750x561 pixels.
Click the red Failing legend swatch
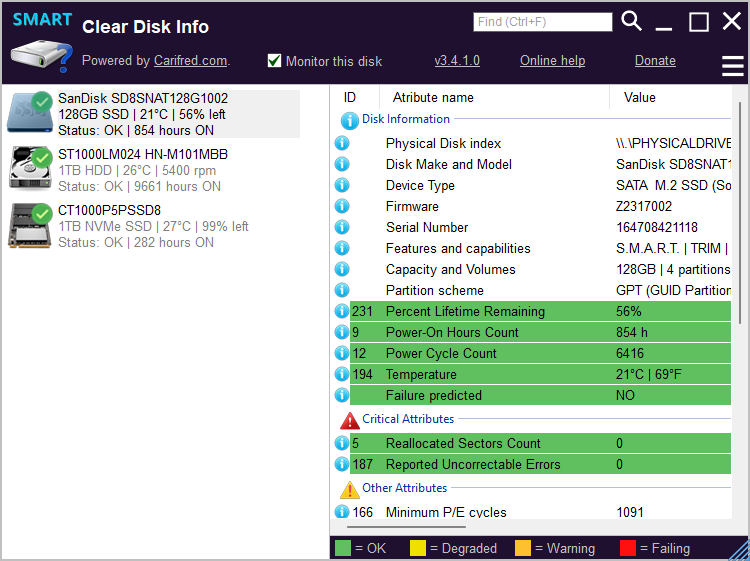point(628,548)
